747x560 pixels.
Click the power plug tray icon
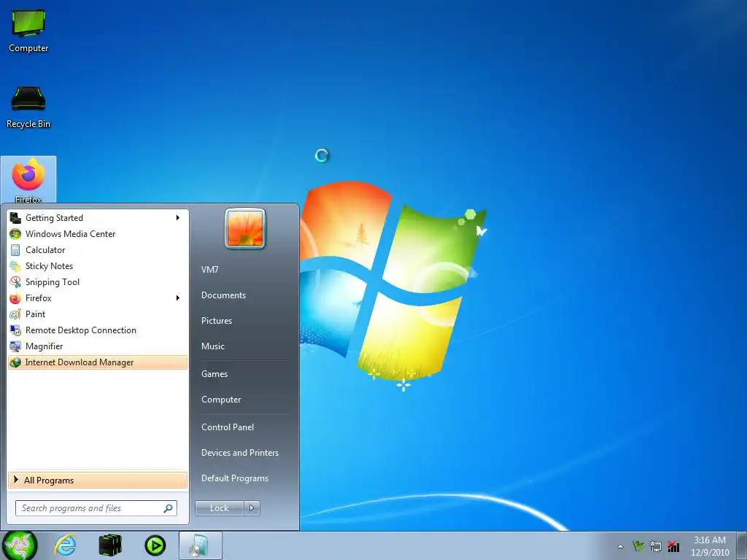(x=656, y=546)
